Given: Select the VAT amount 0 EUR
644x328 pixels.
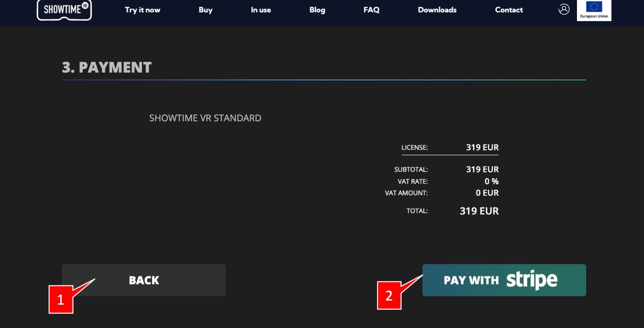Looking at the screenshot, I should [x=487, y=193].
